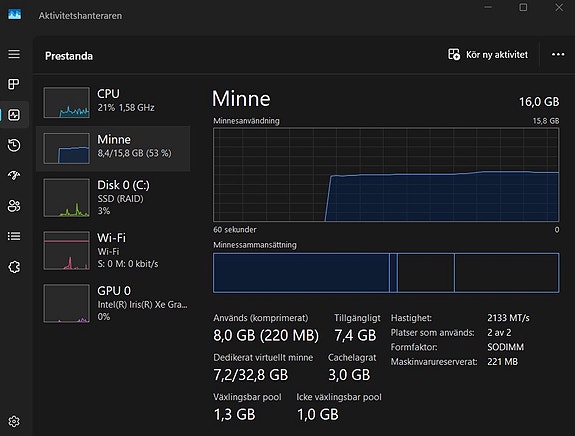
Task: Click the Minnessammansättning composition bar
Action: 386,272
